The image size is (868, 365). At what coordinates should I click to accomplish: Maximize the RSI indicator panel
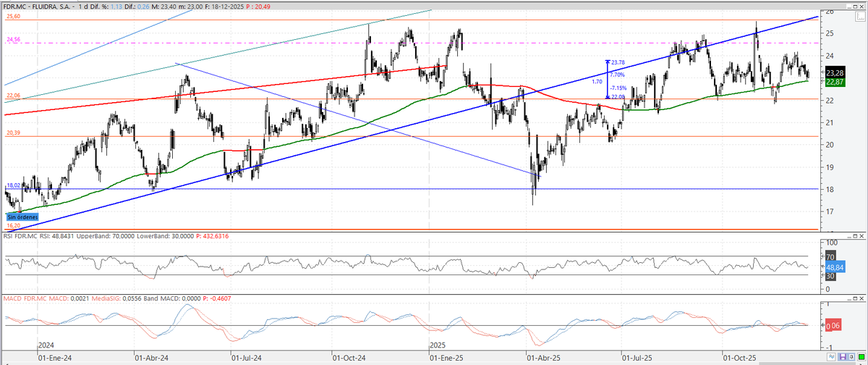tap(855, 236)
